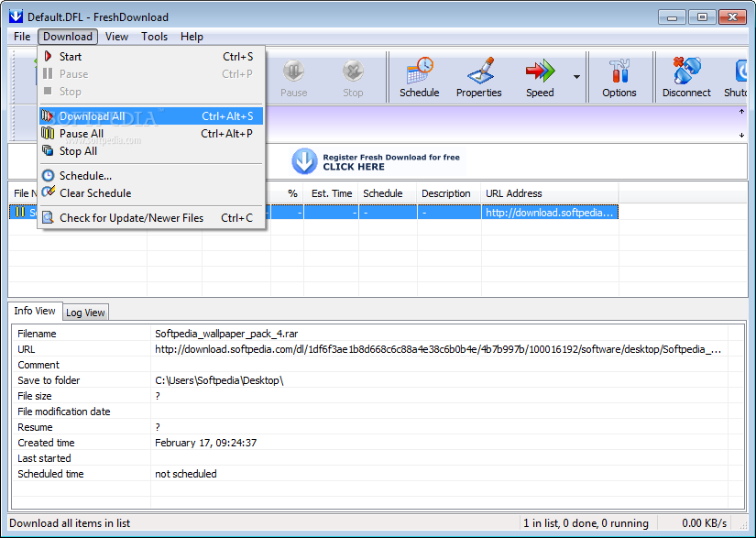This screenshot has height=538, width=756.
Task: Click the Softpedia_wallpaper_pack_4.rar filename value
Action: click(226, 334)
